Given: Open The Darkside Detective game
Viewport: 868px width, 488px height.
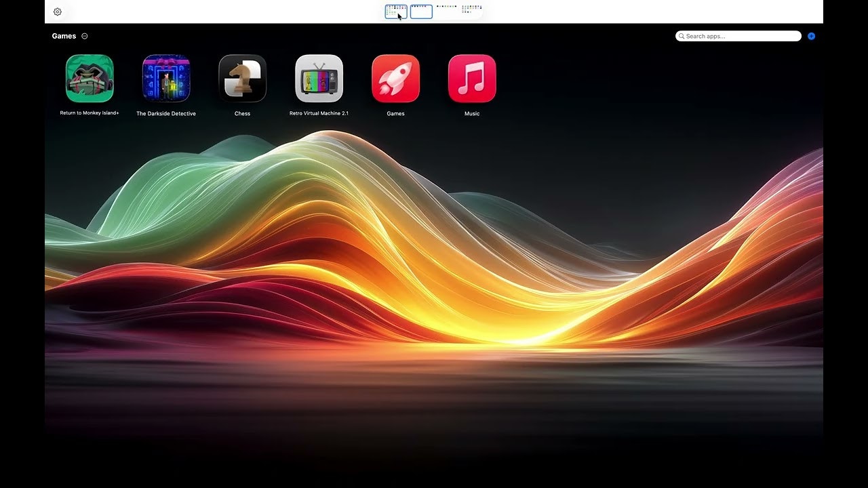Looking at the screenshot, I should point(165,78).
